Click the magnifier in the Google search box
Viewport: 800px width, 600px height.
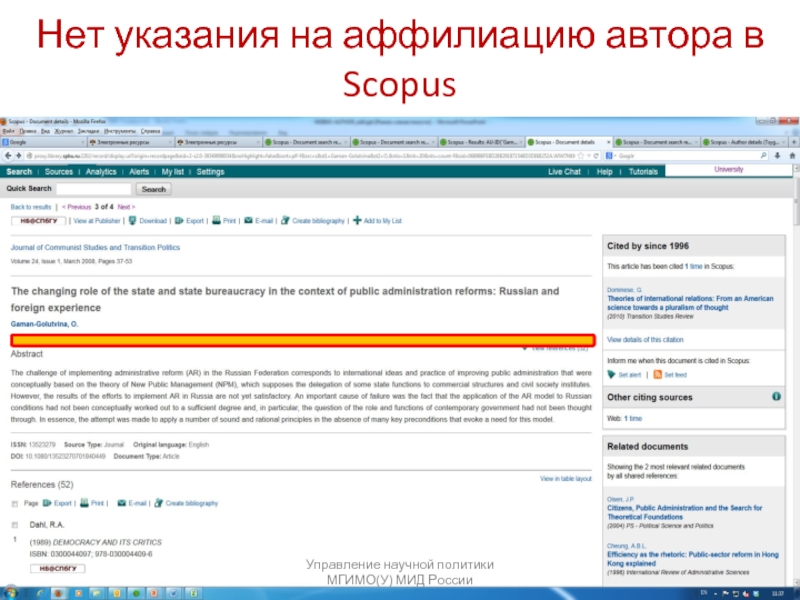click(x=763, y=156)
